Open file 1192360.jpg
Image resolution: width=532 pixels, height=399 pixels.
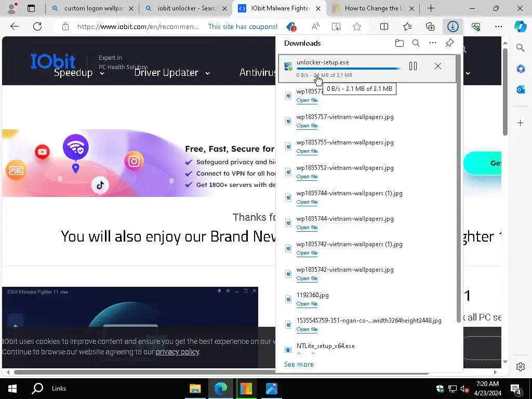pos(307,303)
